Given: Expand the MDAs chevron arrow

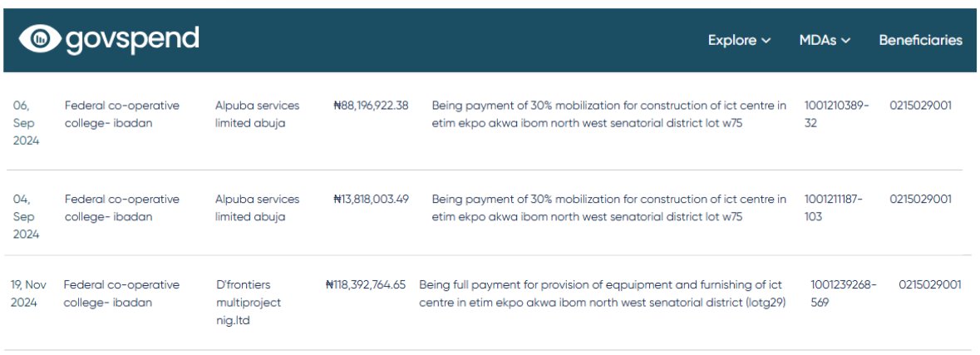Looking at the screenshot, I should [x=845, y=41].
